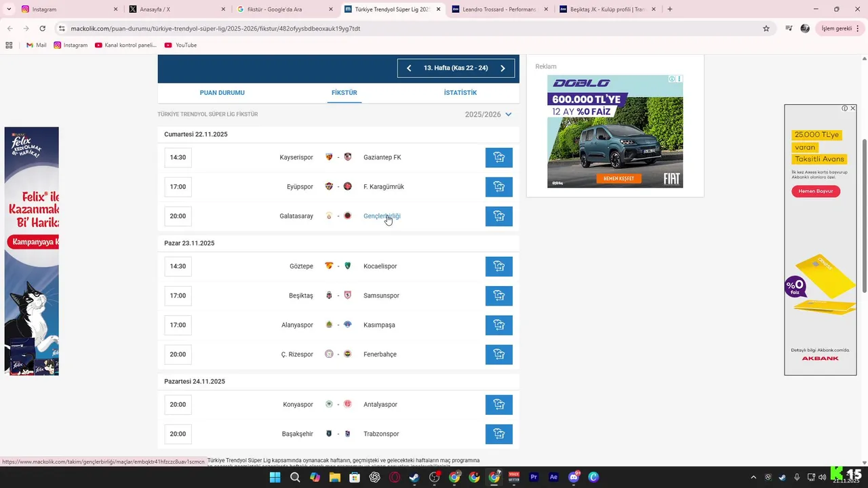Screen dimensions: 868x488
Task: Click the kit icon for Beşiktaş - Samsunspor
Action: (x=499, y=296)
